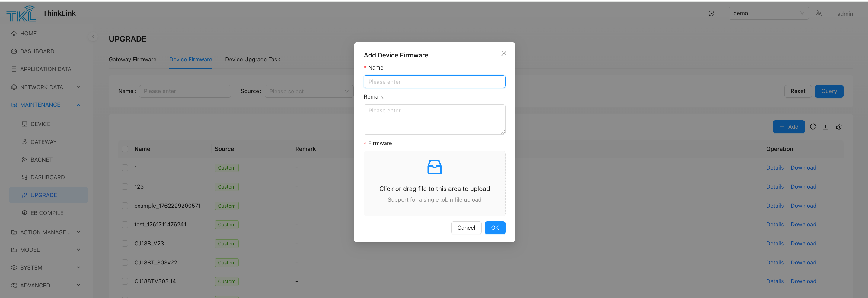Click the upload inbox icon in Firmware area
Viewport: 868px width, 298px height.
(434, 167)
